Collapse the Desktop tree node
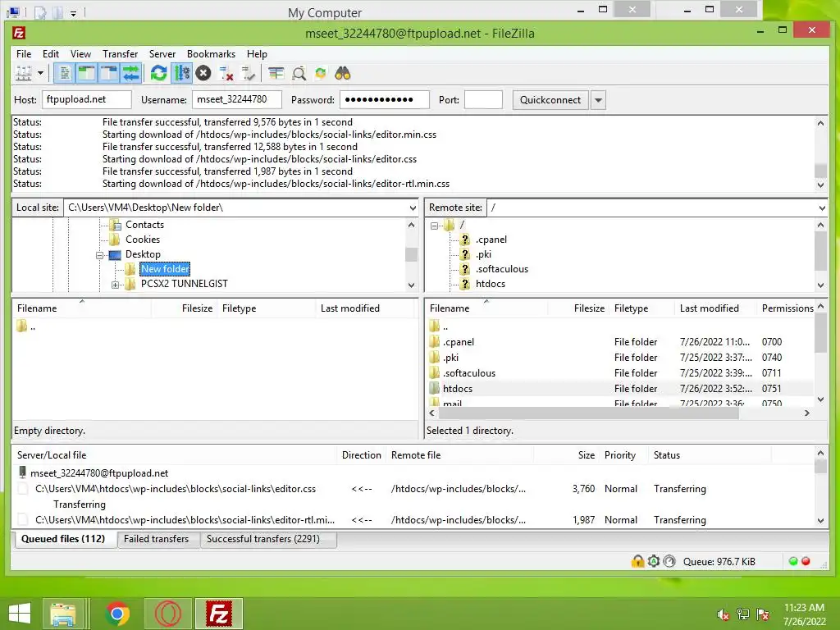Viewport: 840px width, 630px height. 99,255
